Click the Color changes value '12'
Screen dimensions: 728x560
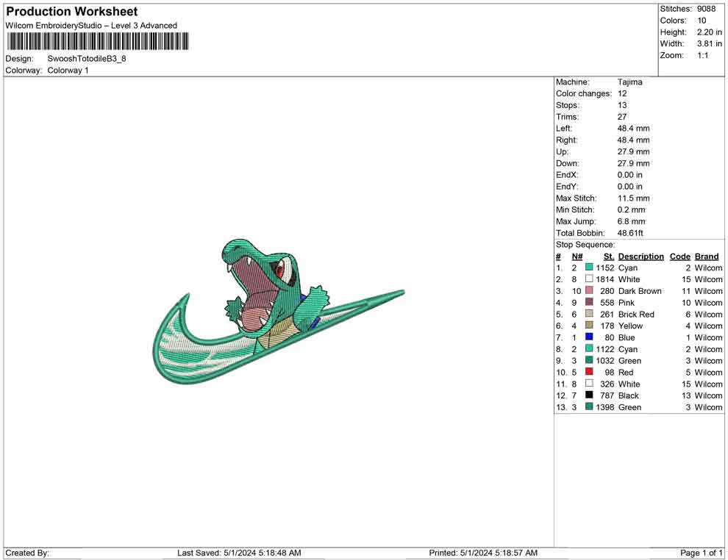coord(622,93)
